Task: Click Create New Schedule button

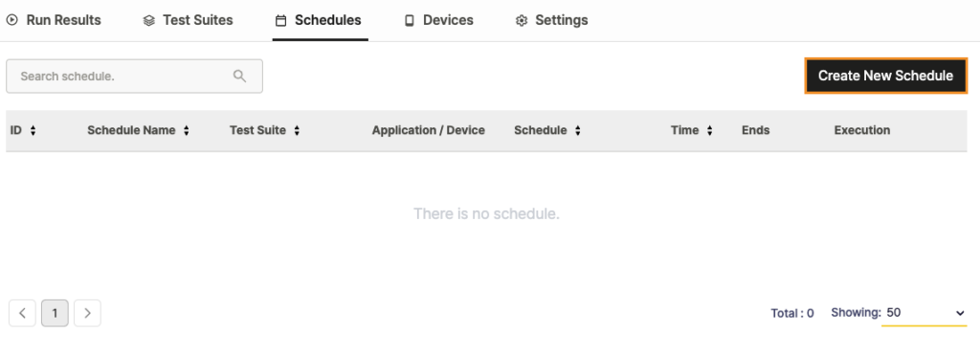Action: [x=885, y=76]
